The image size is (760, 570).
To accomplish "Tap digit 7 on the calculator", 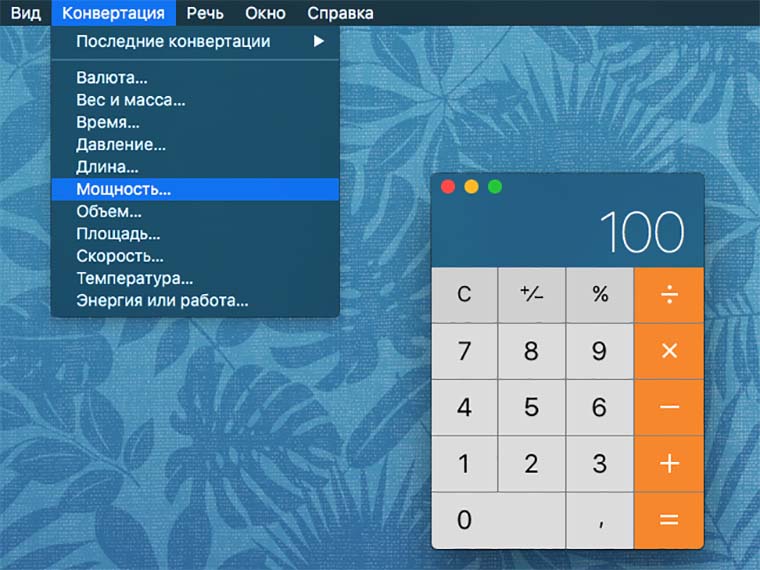I will [464, 351].
